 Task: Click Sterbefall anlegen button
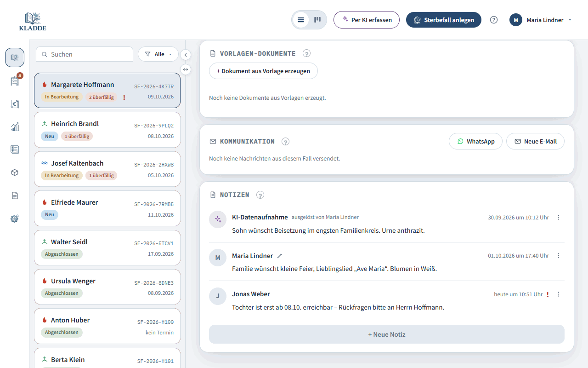coord(444,20)
